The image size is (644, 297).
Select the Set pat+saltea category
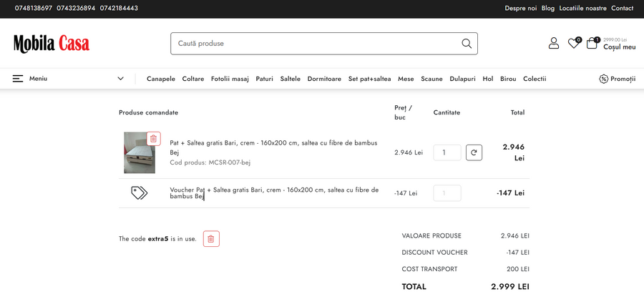(370, 79)
